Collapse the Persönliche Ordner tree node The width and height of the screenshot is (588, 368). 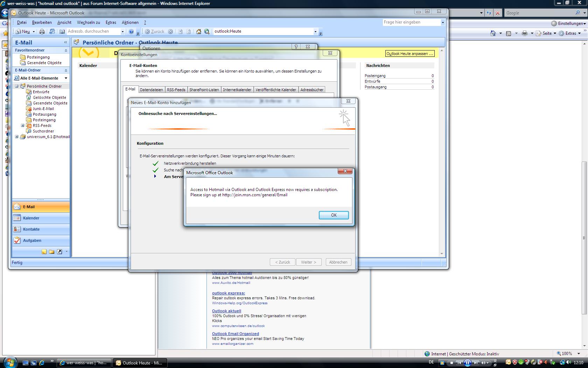16,86
